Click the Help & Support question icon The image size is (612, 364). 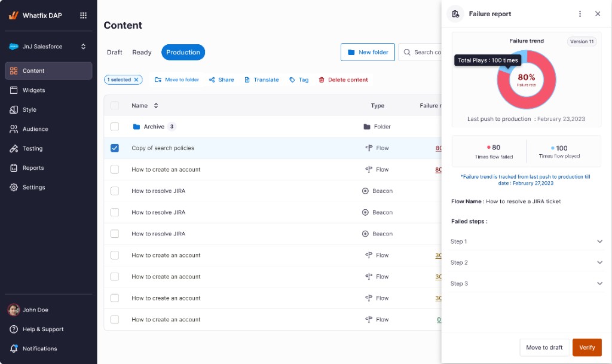(14, 329)
